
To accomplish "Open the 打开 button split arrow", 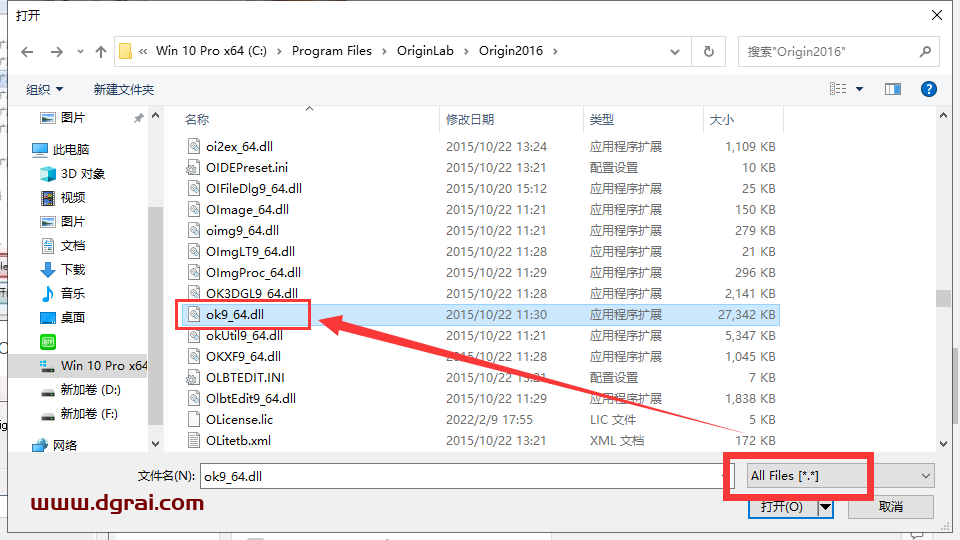I will click(826, 507).
